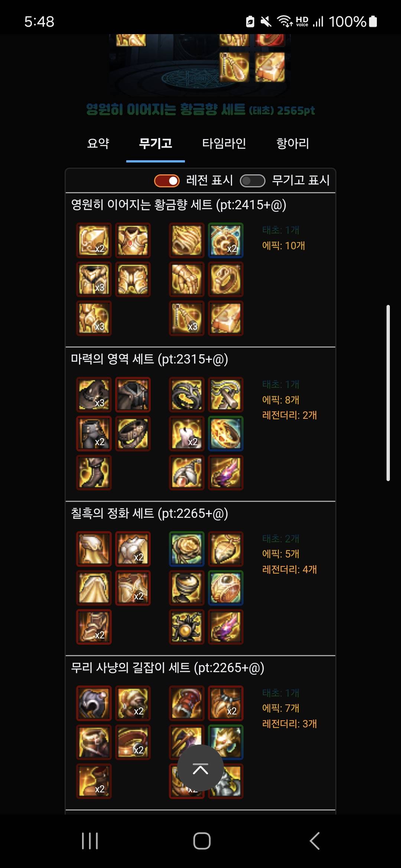Tap the golden rose necklace icon in 칠흑의 정화 set
The width and height of the screenshot is (401, 868).
[187, 549]
